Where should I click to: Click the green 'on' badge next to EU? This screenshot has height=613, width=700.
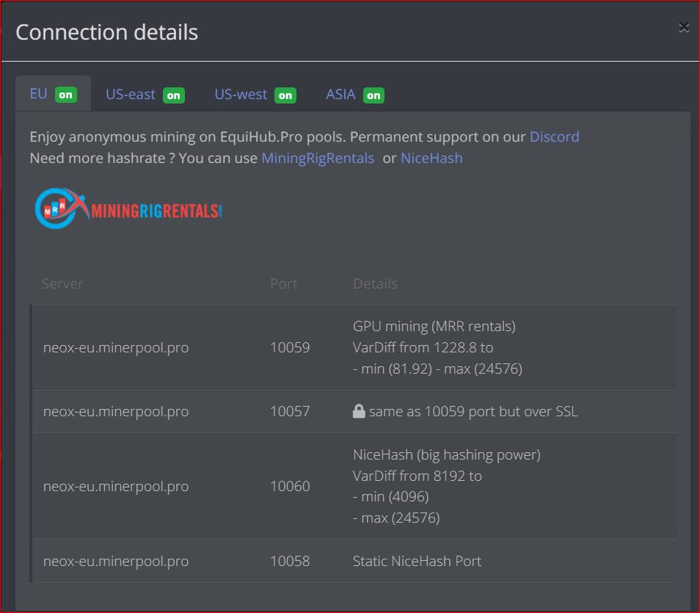65,95
